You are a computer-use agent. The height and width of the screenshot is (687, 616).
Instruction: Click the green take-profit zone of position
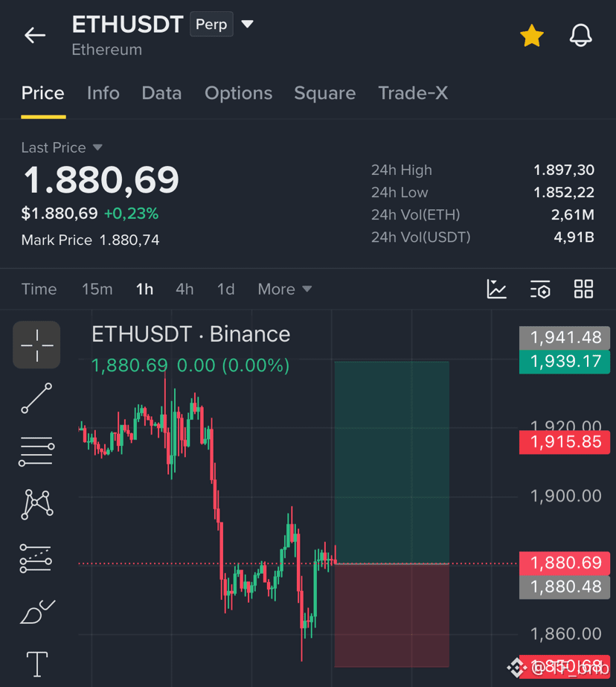[x=392, y=462]
